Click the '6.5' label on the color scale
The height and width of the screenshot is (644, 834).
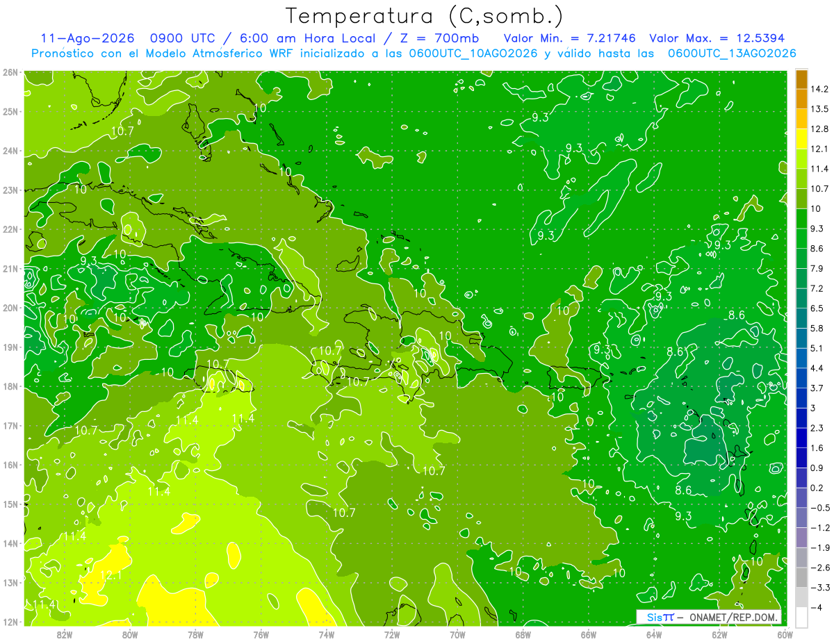tap(817, 308)
